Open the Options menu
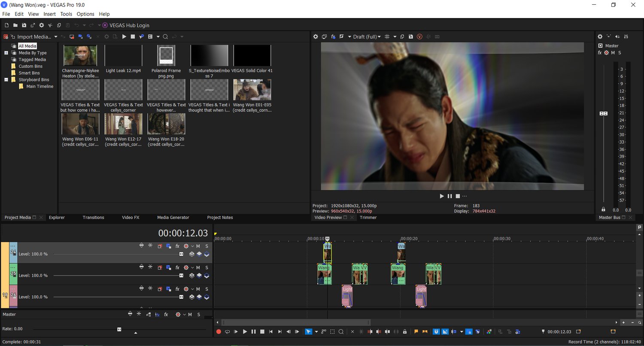Screen dimensions: 644x346 tap(85, 14)
